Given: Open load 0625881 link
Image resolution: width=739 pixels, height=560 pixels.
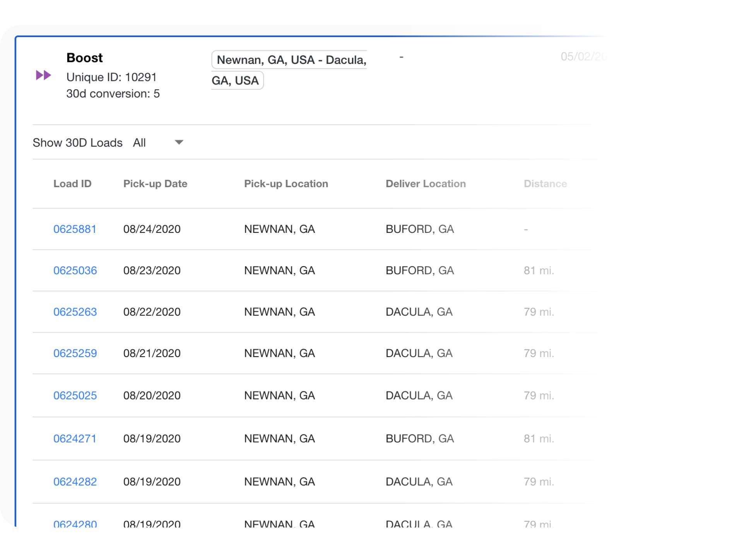Looking at the screenshot, I should (x=75, y=229).
